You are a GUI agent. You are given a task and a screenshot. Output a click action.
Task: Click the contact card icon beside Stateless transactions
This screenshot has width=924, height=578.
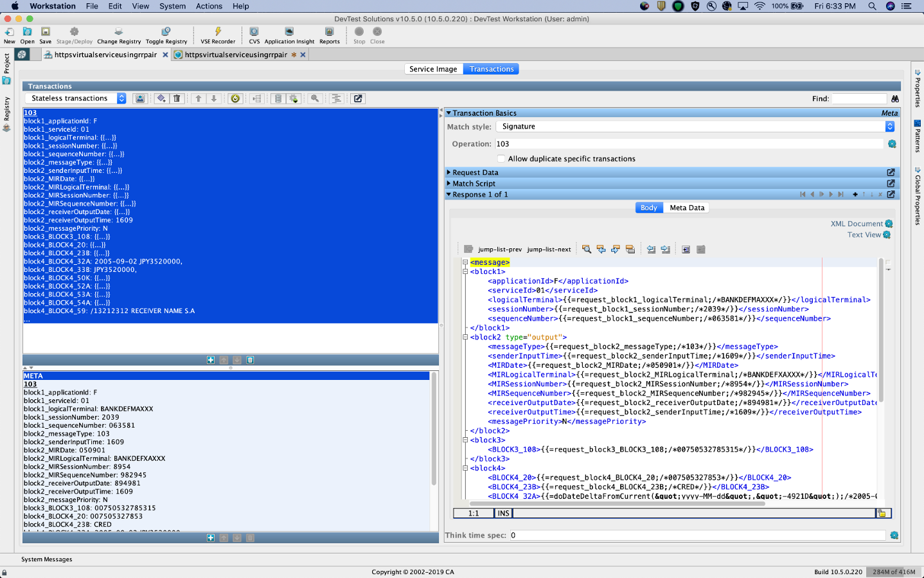coord(140,98)
